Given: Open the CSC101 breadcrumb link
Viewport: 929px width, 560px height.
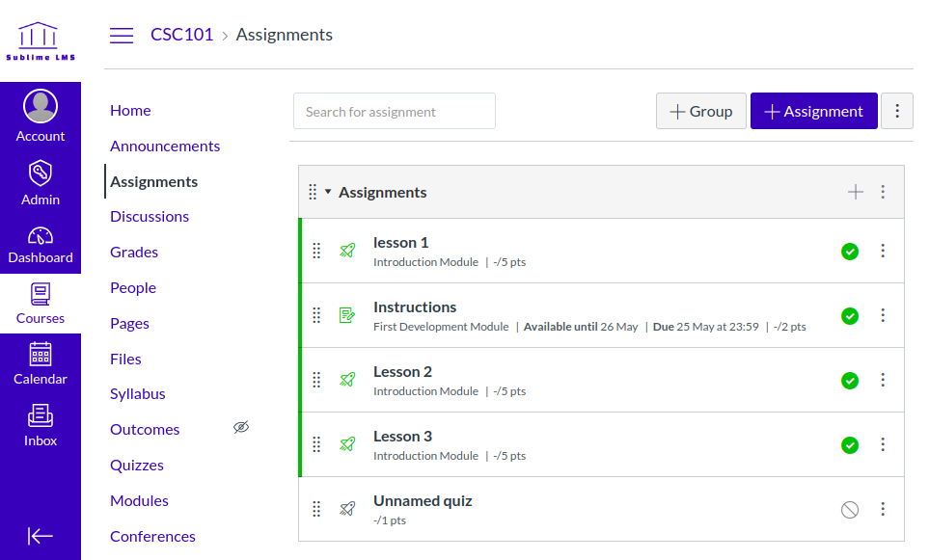Looking at the screenshot, I should pos(181,35).
